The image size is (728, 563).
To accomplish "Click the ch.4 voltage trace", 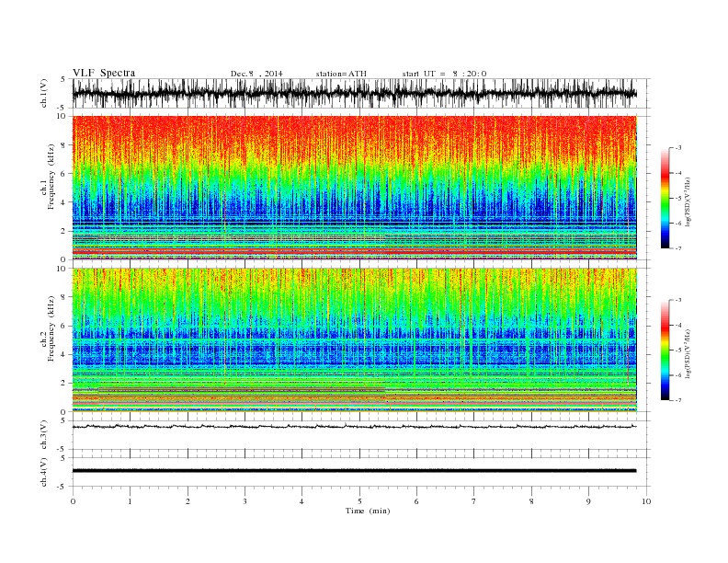I will (x=354, y=471).
